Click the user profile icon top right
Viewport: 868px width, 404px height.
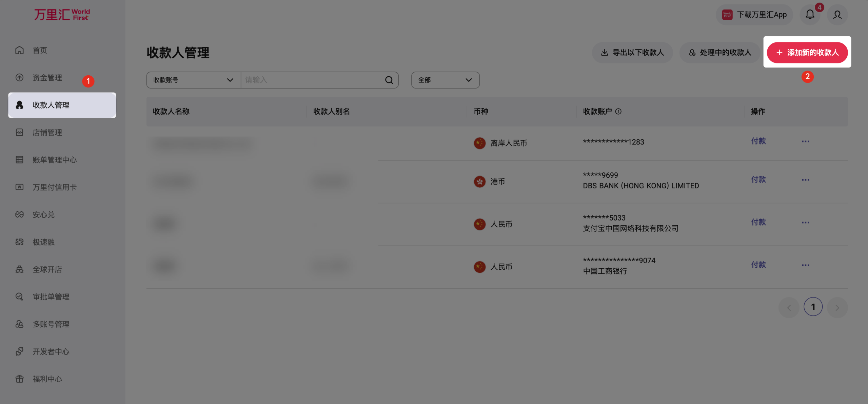(837, 15)
